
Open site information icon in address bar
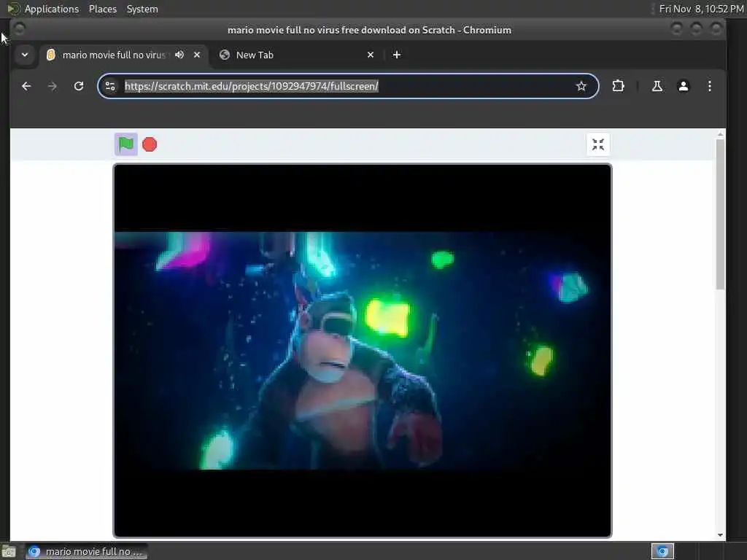pyautogui.click(x=110, y=86)
